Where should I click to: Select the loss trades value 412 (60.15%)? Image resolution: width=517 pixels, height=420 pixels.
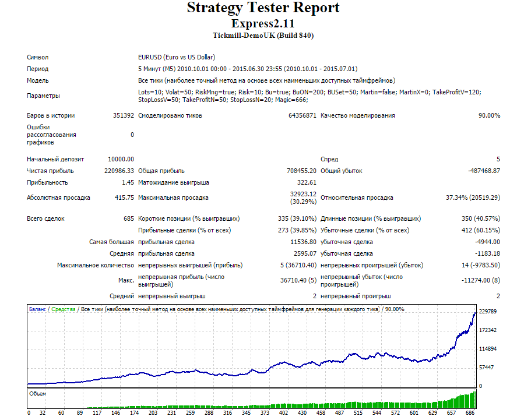coord(481,230)
